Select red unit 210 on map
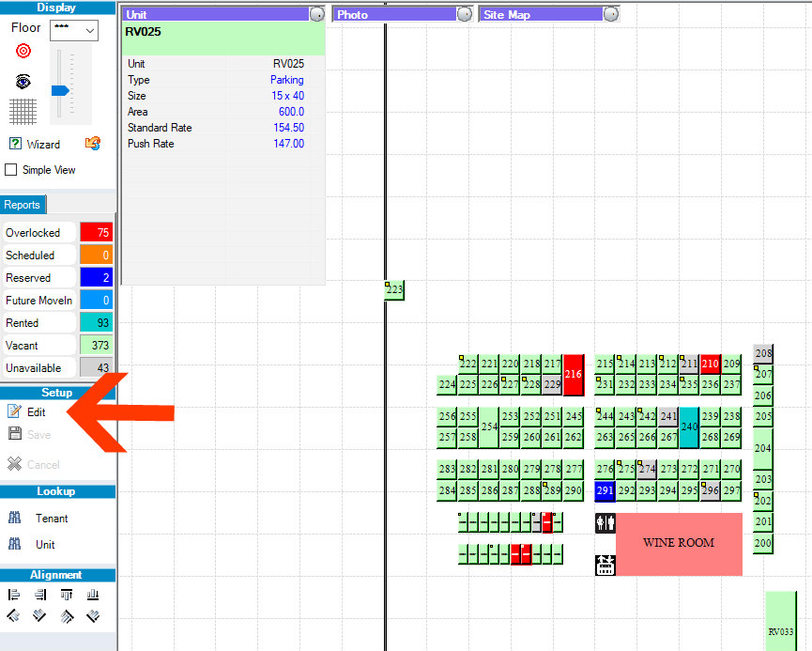Viewport: 812px width, 651px height. coord(710,364)
